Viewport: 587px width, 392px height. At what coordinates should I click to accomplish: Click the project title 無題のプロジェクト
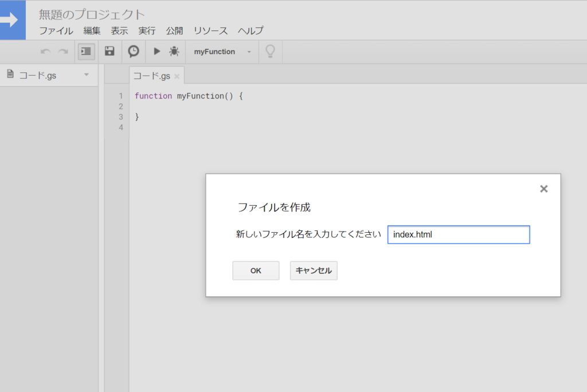(x=92, y=14)
